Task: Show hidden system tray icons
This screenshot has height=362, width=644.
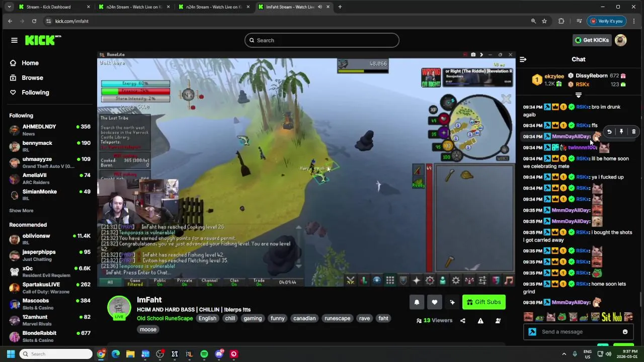Action: pyautogui.click(x=564, y=354)
